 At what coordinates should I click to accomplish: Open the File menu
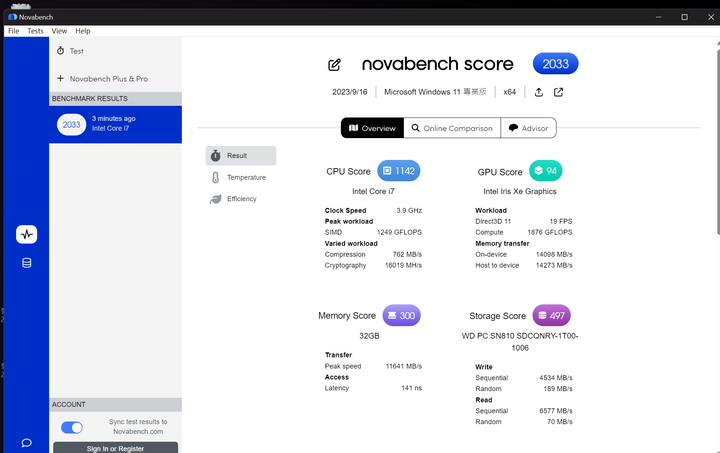coord(14,31)
